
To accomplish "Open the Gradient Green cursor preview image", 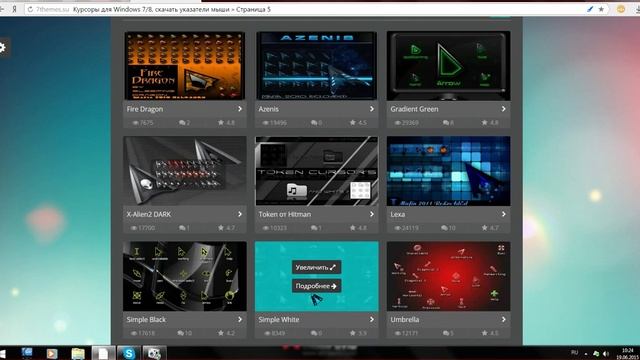I will [x=448, y=66].
